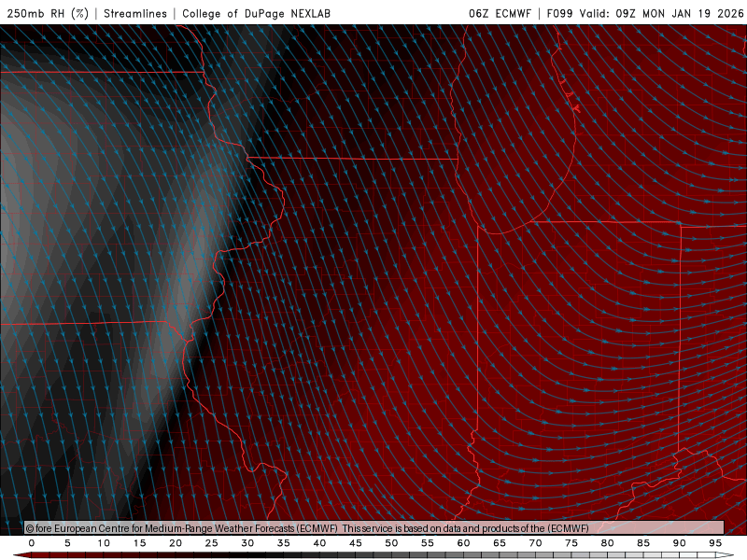
Task: Click the "250mb RH (%)" title text
Action: tap(48, 13)
